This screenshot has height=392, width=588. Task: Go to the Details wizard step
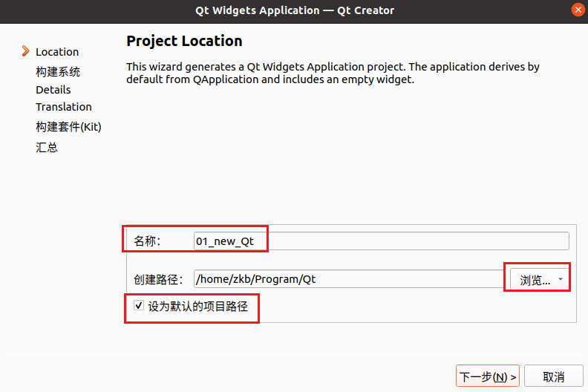[53, 90]
